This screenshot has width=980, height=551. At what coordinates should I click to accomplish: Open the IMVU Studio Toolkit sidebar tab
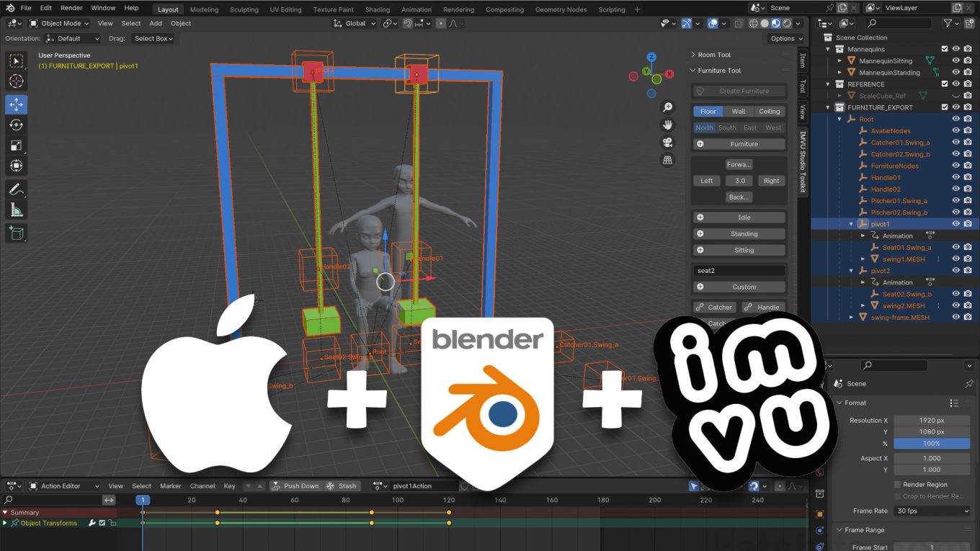[802, 161]
